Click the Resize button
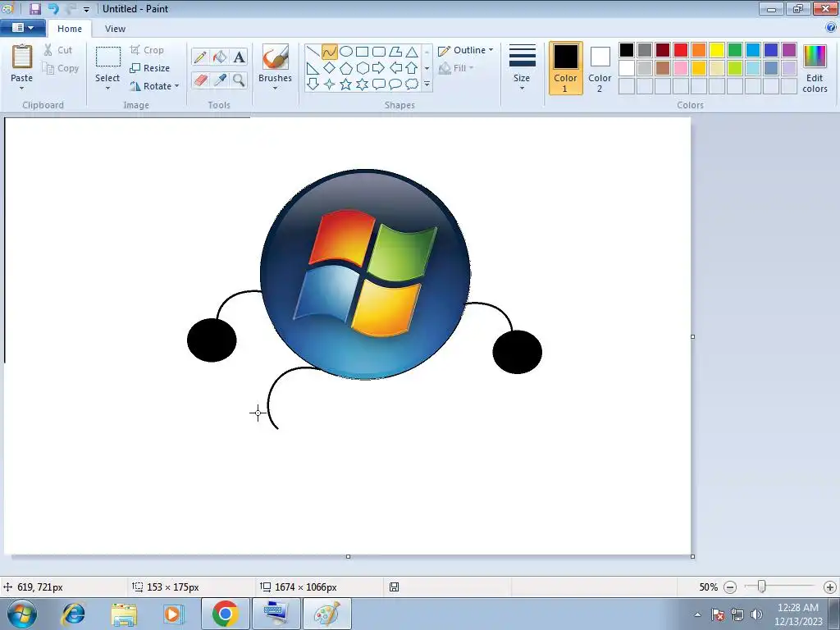 pyautogui.click(x=149, y=68)
